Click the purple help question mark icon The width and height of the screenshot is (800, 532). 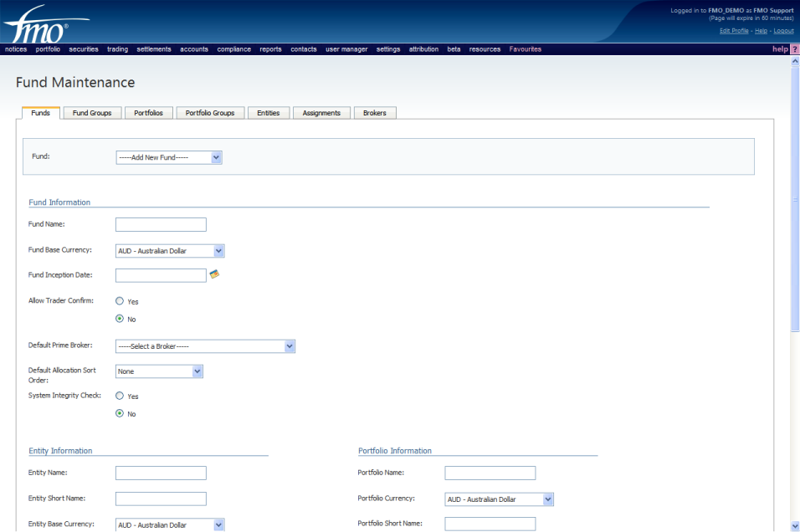pos(794,49)
